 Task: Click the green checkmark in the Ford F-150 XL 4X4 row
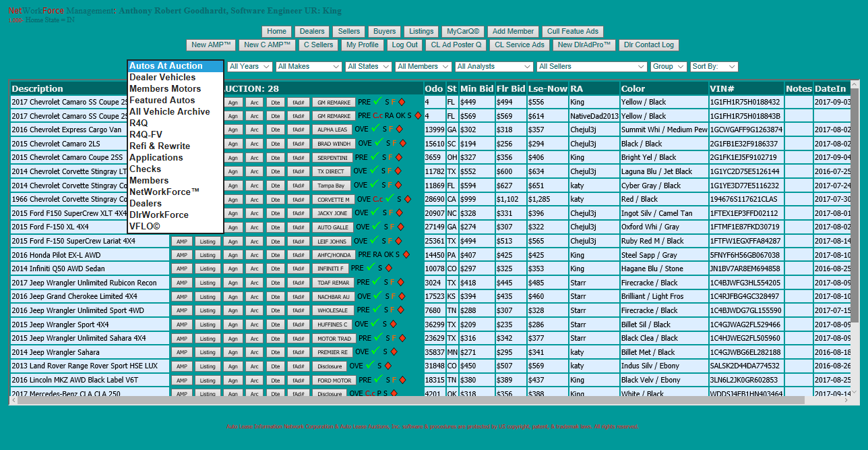pos(376,226)
